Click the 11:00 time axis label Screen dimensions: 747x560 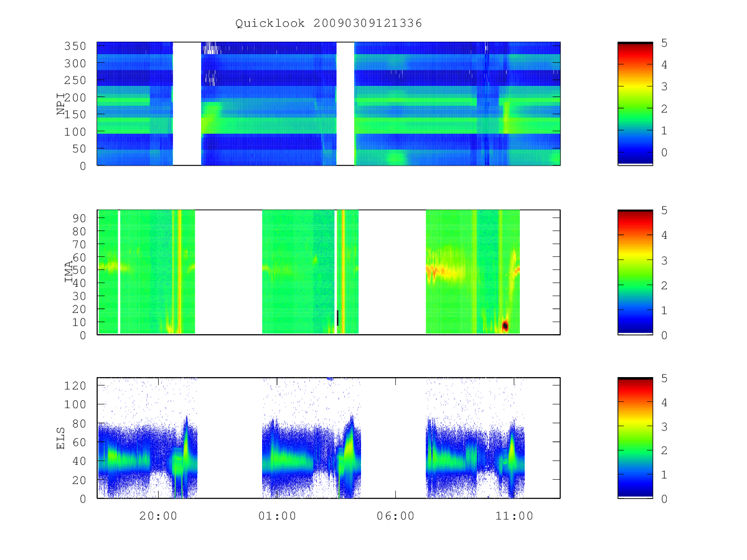(515, 516)
